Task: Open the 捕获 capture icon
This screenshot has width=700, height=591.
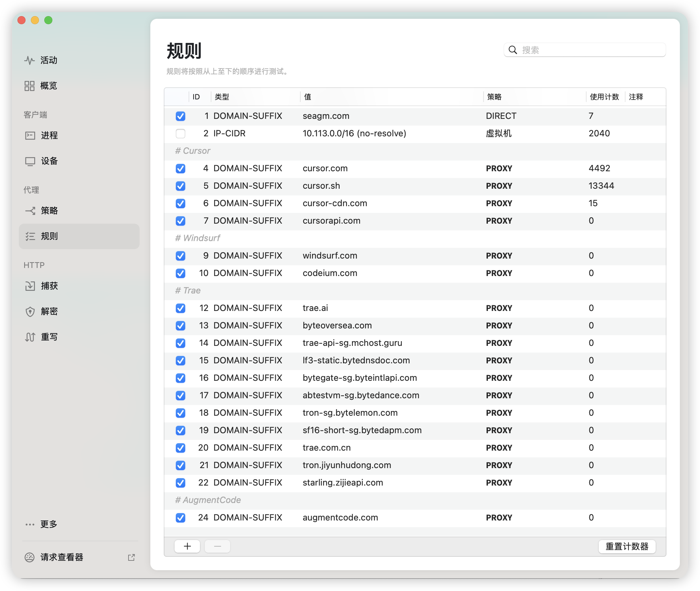Action: [30, 286]
